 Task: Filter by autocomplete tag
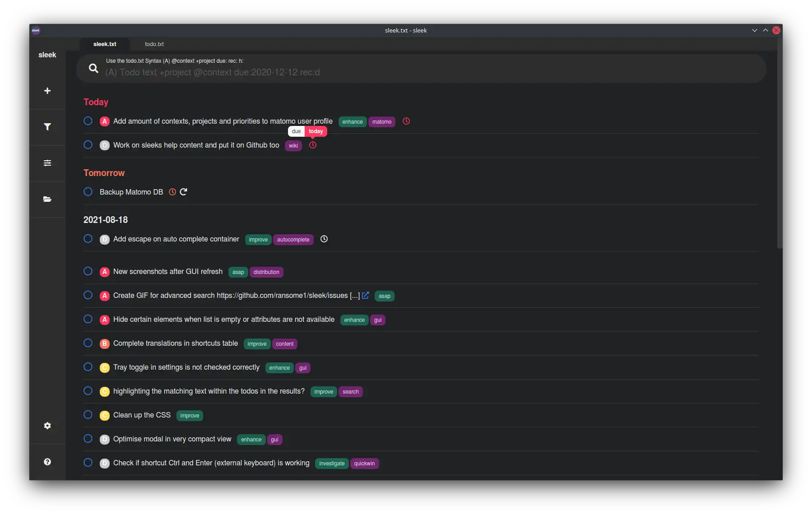click(x=293, y=240)
